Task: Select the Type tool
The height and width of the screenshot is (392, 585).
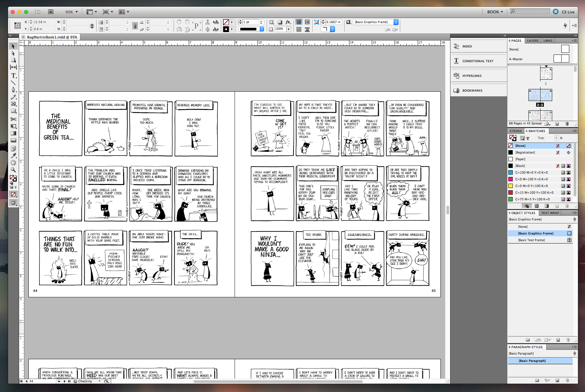Action: click(13, 76)
